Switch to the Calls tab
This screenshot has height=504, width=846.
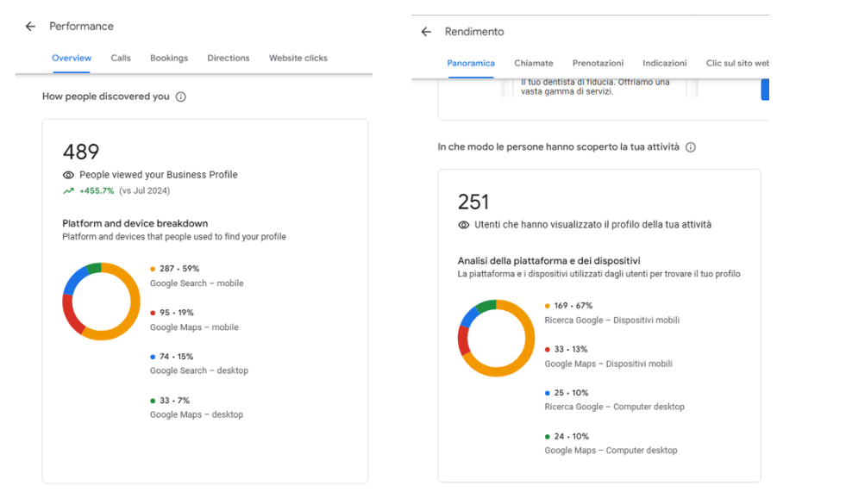pyautogui.click(x=121, y=58)
